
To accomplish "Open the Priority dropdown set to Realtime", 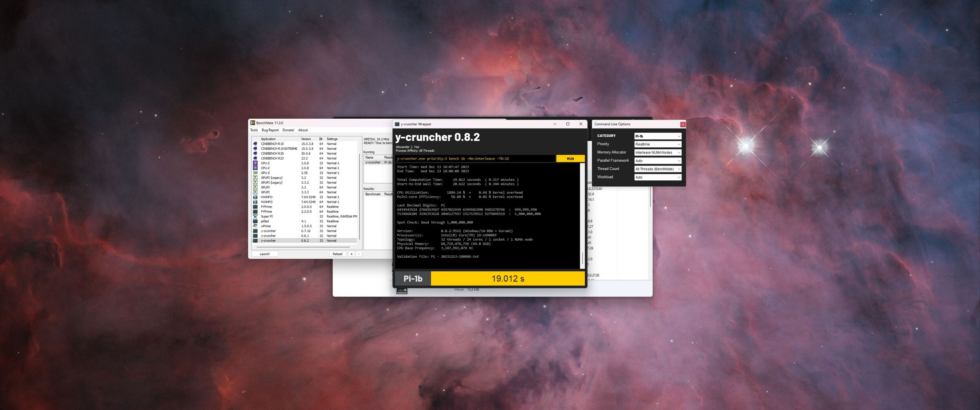I will pos(658,144).
